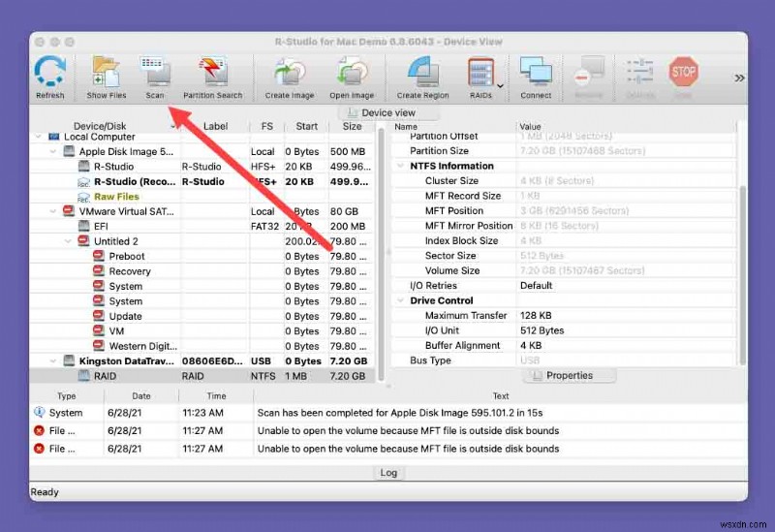
Task: Click the Refresh toolbar icon
Action: click(x=50, y=78)
